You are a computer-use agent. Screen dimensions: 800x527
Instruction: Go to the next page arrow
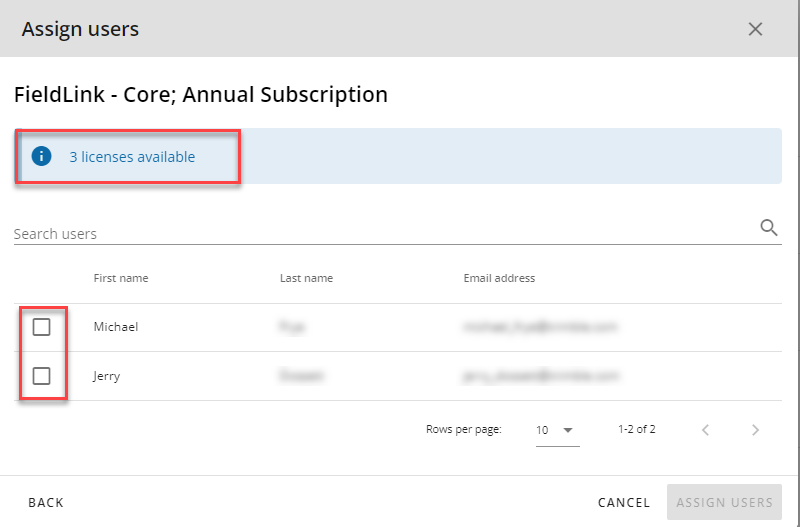pyautogui.click(x=756, y=430)
